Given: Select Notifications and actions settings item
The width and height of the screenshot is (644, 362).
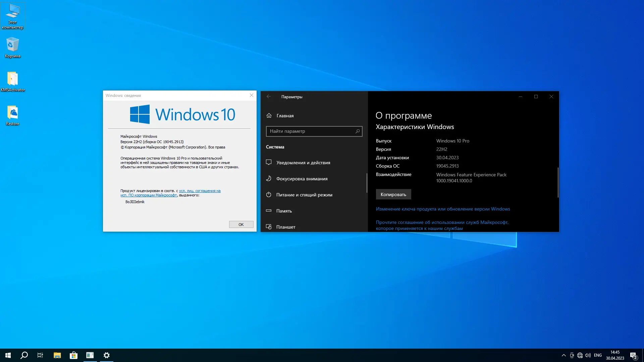Looking at the screenshot, I should click(x=303, y=163).
